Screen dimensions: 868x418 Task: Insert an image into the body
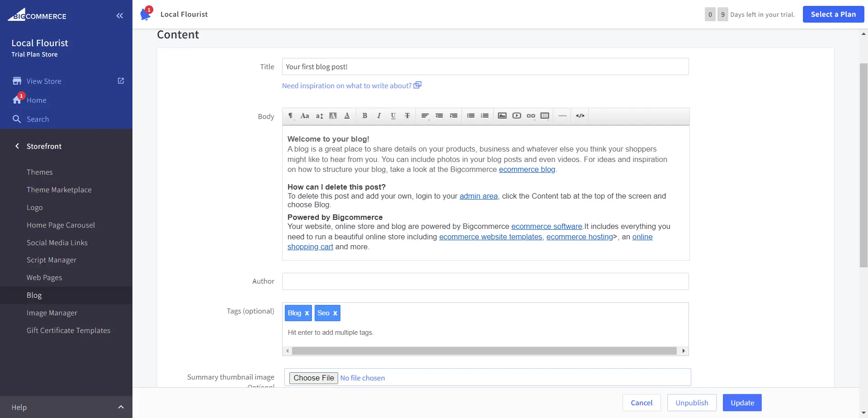click(502, 116)
